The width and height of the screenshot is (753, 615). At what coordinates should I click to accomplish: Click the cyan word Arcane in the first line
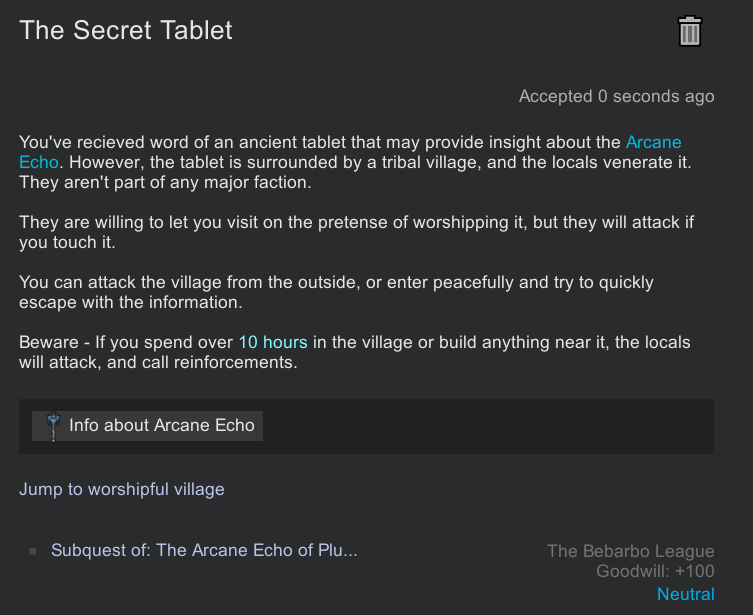(654, 142)
